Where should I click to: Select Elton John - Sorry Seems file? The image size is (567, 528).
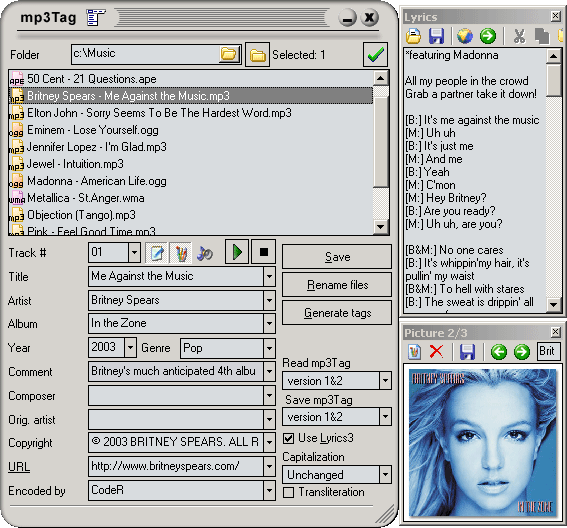191,113
